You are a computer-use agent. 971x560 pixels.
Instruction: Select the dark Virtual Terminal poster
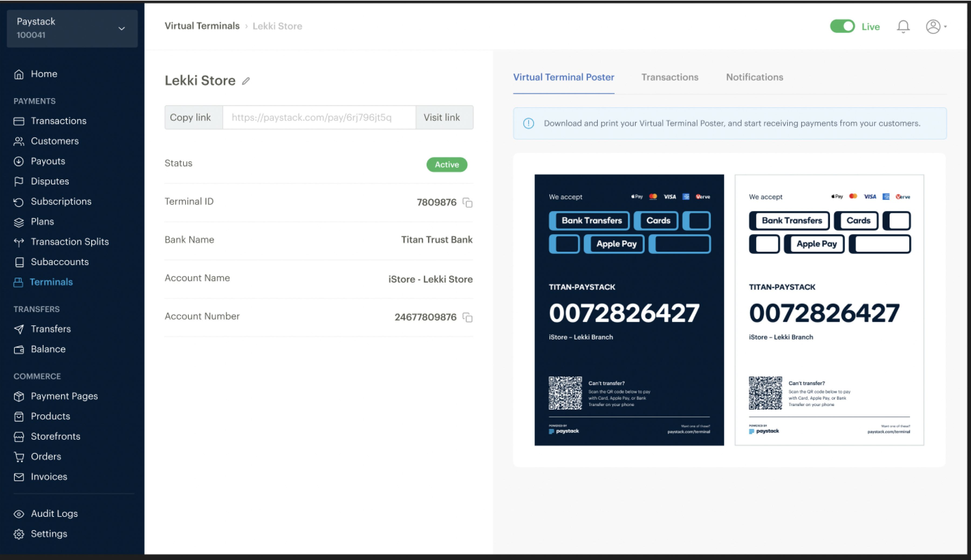pos(629,310)
